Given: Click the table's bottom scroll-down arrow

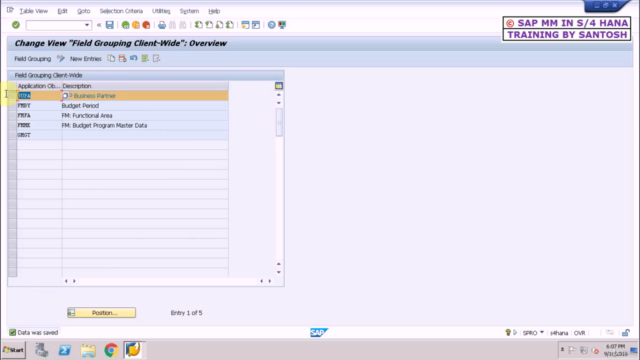Looking at the screenshot, I should pyautogui.click(x=279, y=272).
